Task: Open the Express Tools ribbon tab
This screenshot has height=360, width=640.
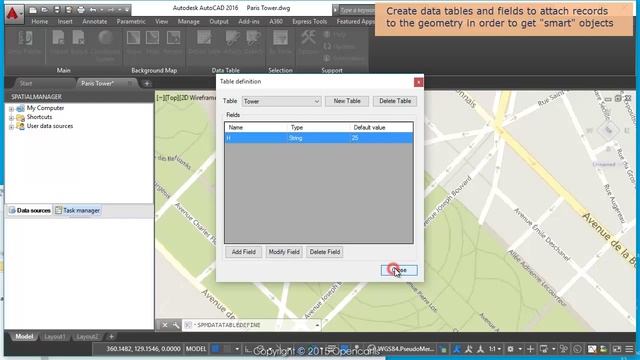Action: coord(310,21)
